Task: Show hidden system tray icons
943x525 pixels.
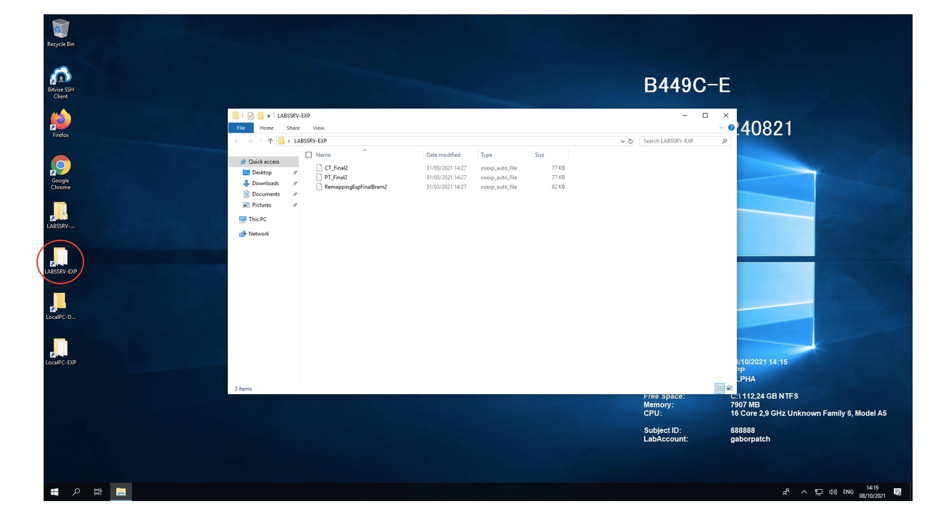Action: pos(804,492)
